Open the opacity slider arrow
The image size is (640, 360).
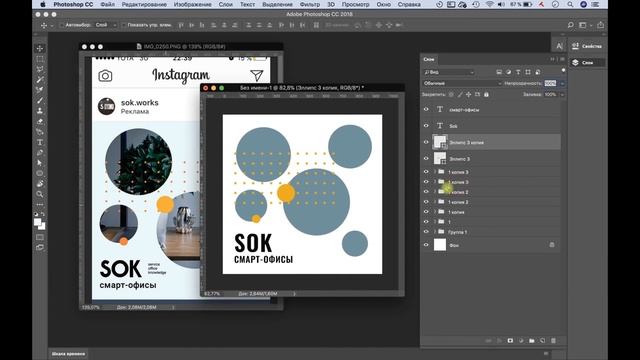point(562,83)
